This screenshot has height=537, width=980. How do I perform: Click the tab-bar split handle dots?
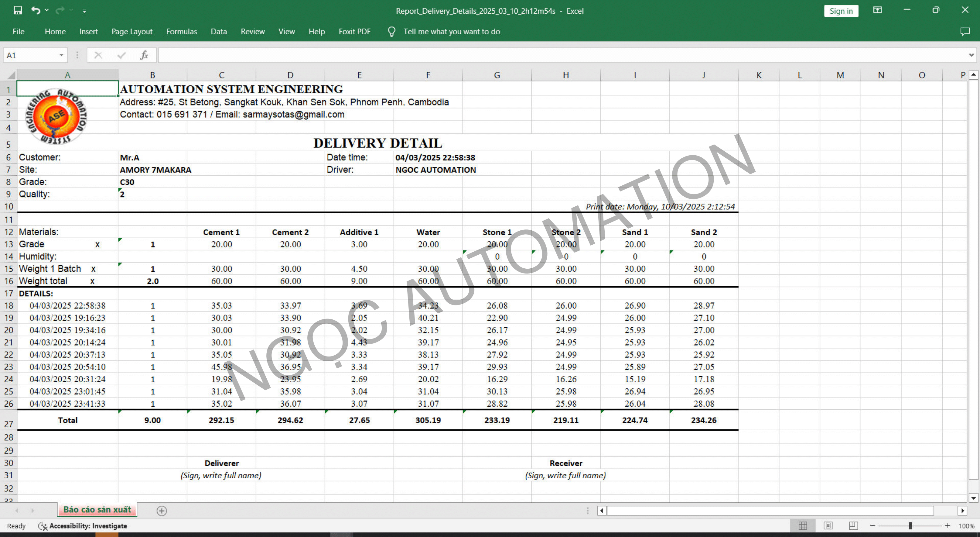[x=588, y=511]
